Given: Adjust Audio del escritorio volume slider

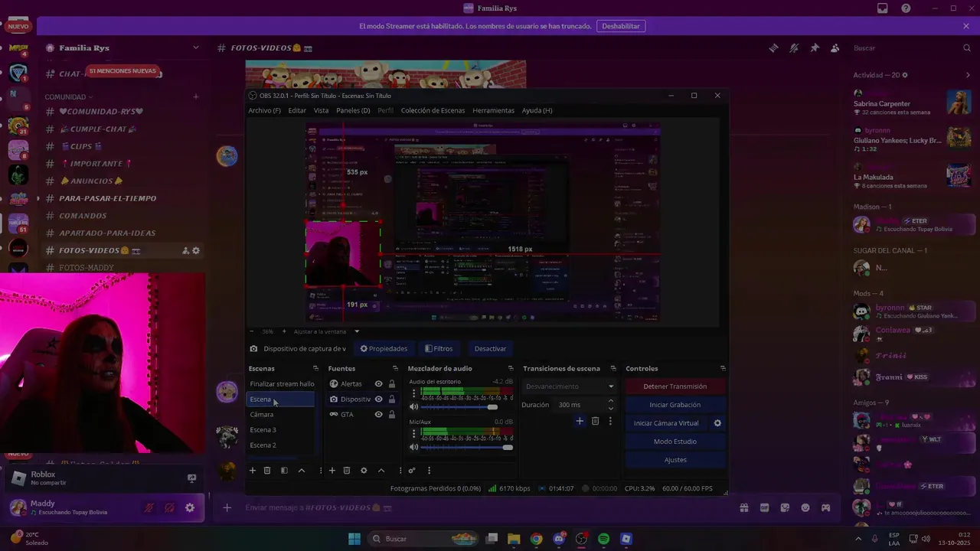Looking at the screenshot, I should (460, 407).
